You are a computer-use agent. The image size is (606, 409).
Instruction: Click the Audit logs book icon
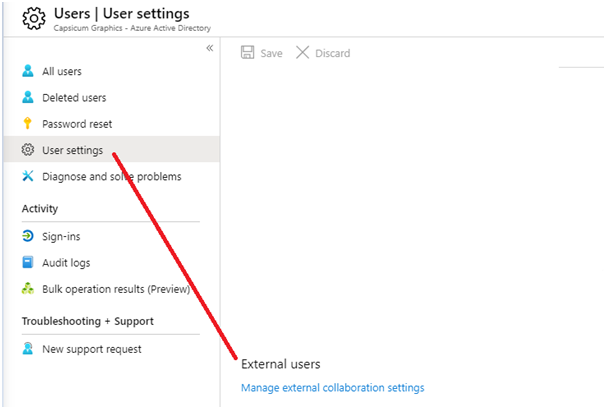pyautogui.click(x=28, y=262)
